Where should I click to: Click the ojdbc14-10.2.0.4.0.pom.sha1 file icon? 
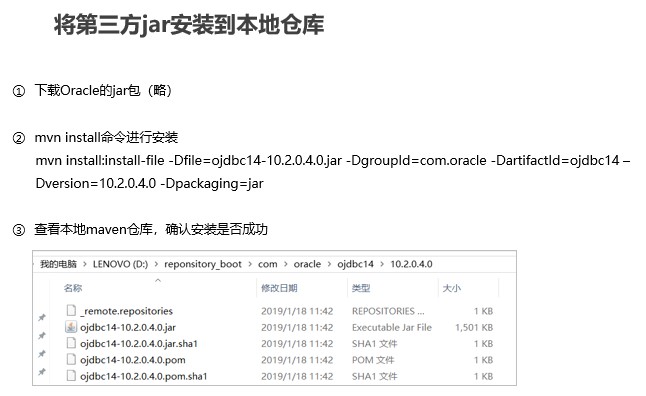click(x=71, y=375)
